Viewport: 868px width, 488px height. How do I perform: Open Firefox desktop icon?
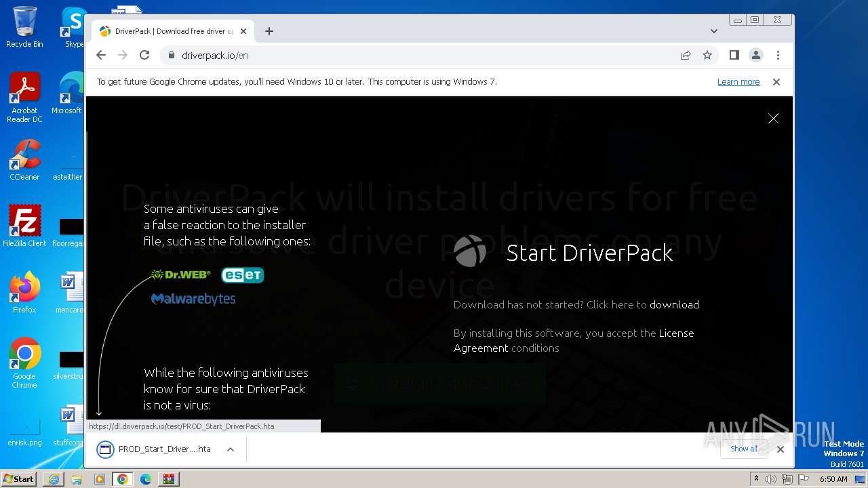point(24,293)
